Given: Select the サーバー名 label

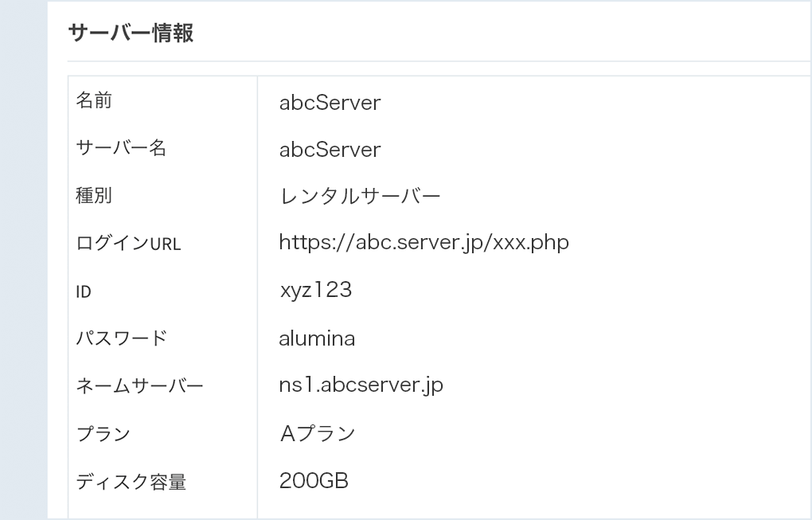Looking at the screenshot, I should pos(121,147).
